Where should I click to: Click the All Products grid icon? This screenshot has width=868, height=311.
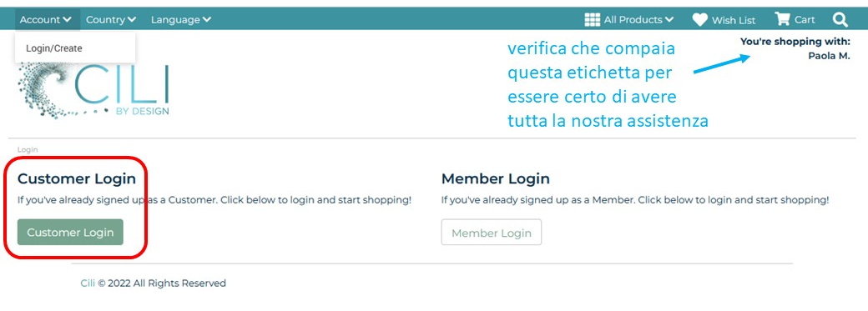(593, 20)
